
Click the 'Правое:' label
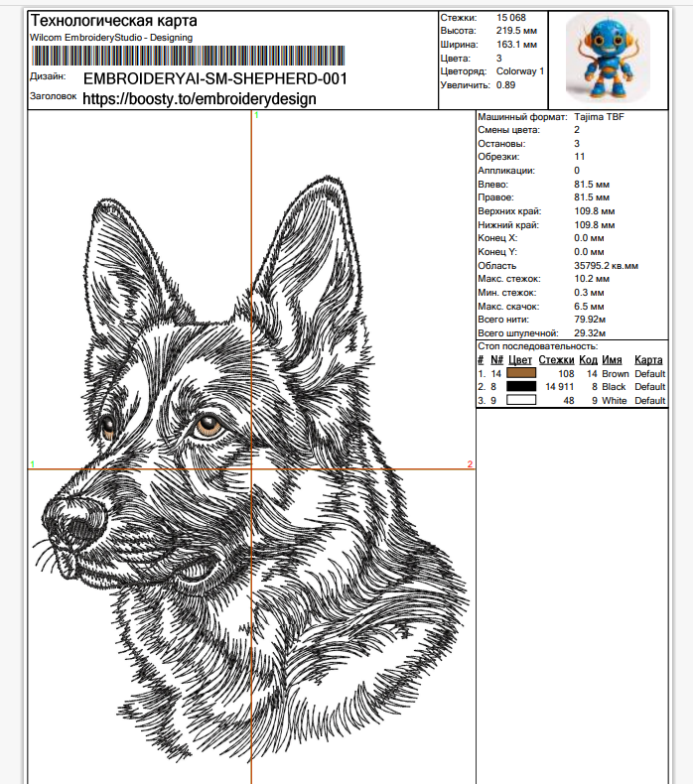tap(495, 197)
